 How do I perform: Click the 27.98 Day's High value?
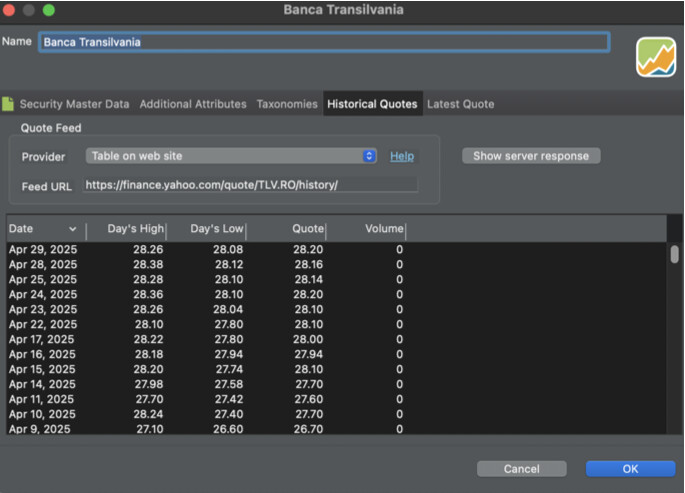[149, 384]
